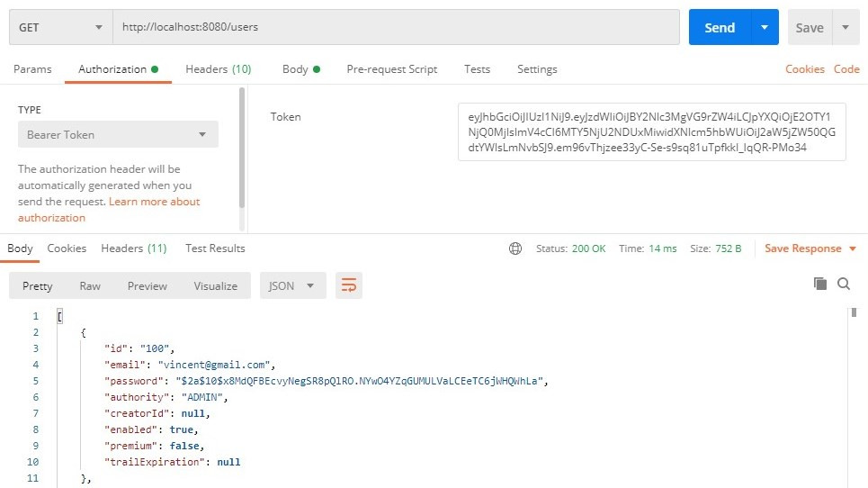Click the "vincent@gmail.com" email value
868x488 pixels.
(x=214, y=365)
